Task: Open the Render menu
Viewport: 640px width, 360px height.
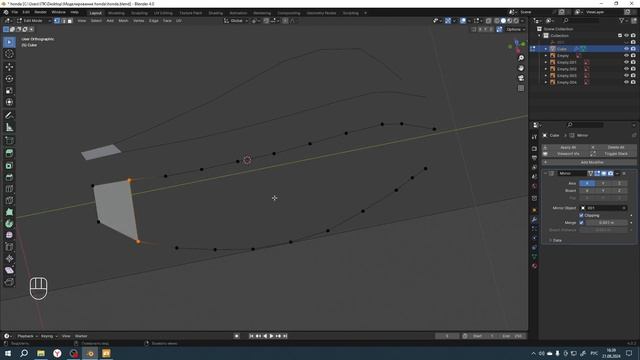Action: [40, 12]
